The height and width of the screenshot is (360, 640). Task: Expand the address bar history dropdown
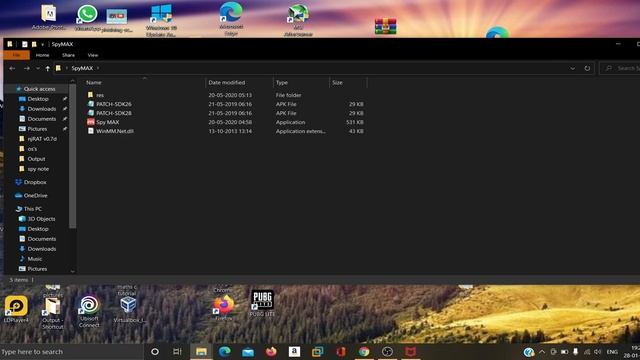(572, 68)
